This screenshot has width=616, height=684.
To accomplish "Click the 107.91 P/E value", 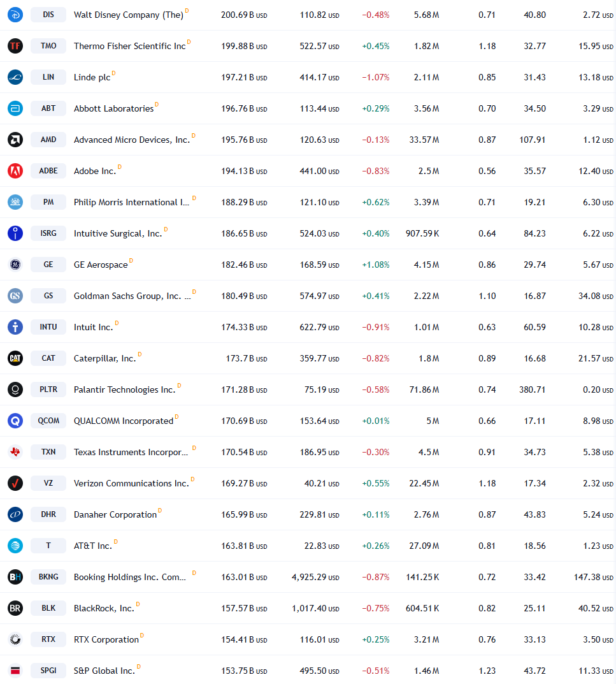I will pos(533,140).
